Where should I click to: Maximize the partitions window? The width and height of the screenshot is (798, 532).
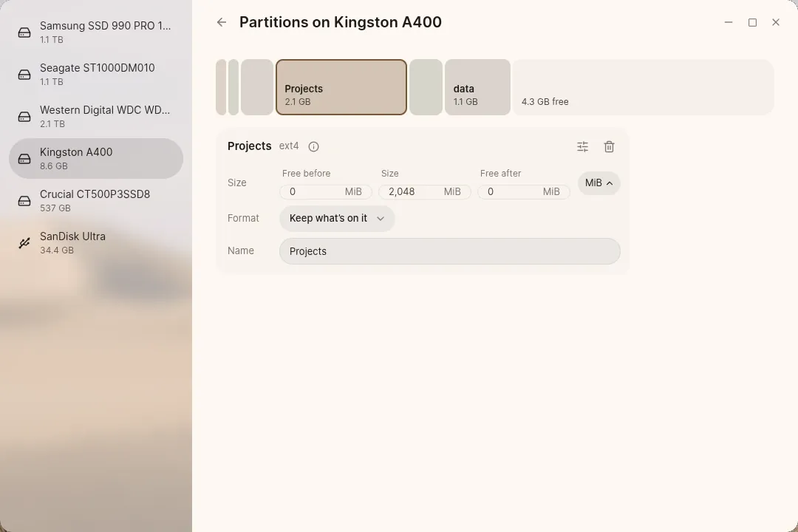[x=752, y=22]
